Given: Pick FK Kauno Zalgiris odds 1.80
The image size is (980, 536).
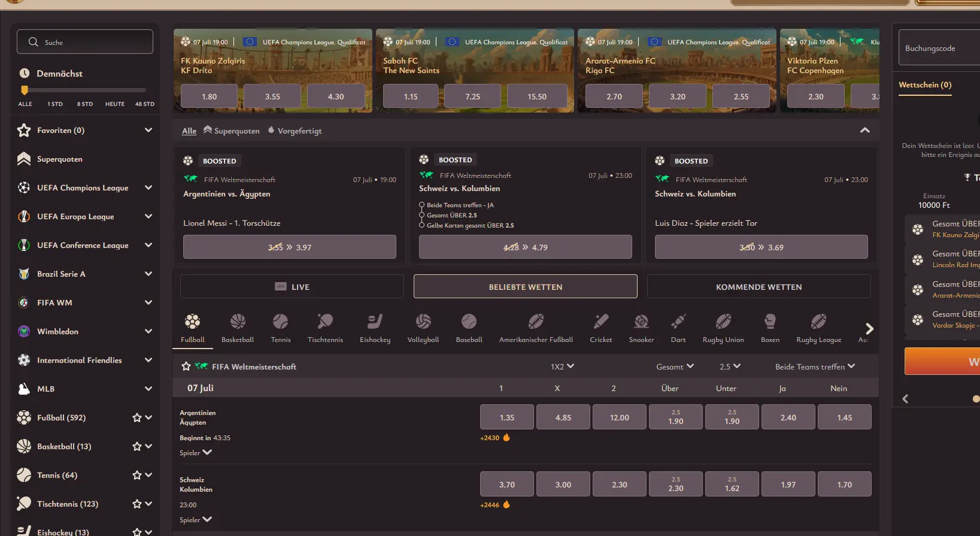Looking at the screenshot, I should 210,96.
